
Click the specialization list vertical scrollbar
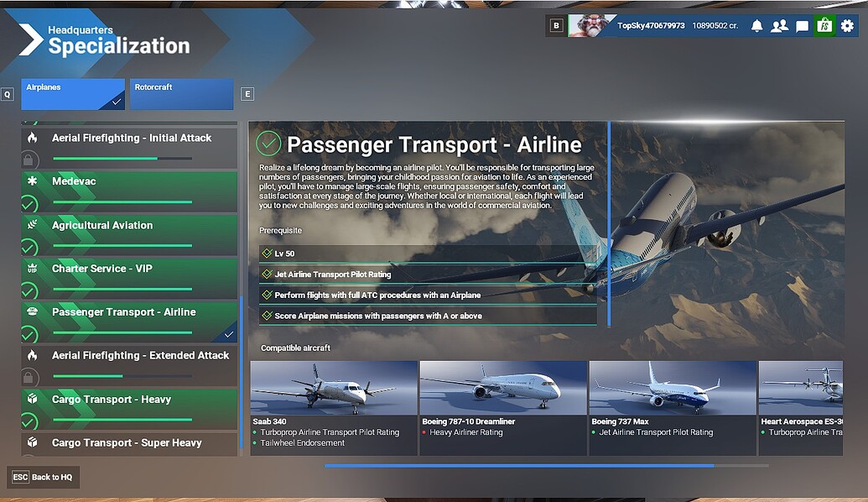[241, 373]
